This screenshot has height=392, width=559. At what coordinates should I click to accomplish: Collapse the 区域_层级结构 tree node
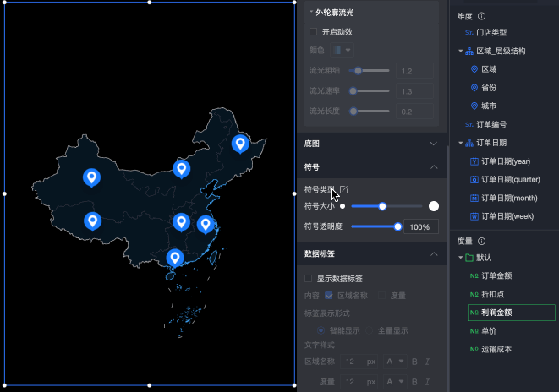(x=461, y=51)
